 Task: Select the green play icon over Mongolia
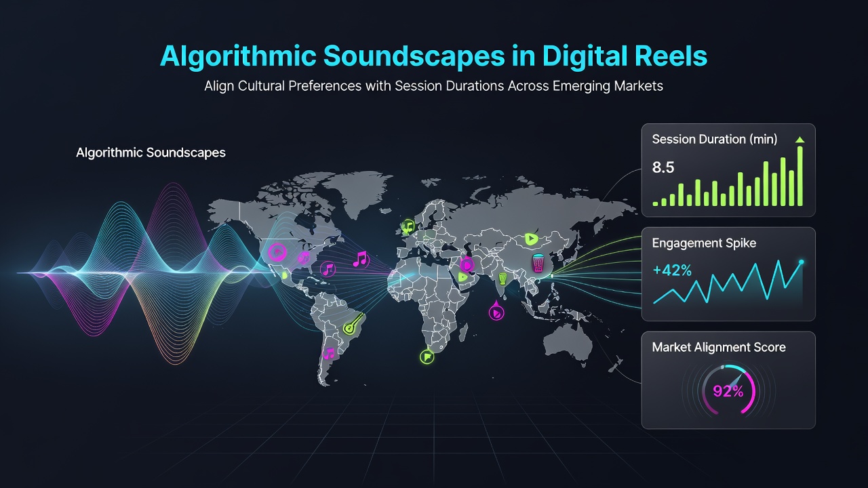[x=531, y=239]
